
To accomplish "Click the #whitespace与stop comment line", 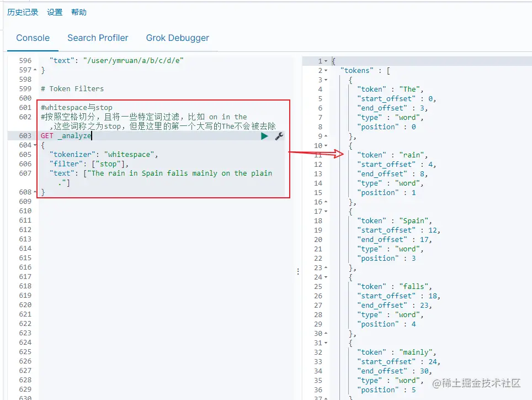I will [x=77, y=108].
